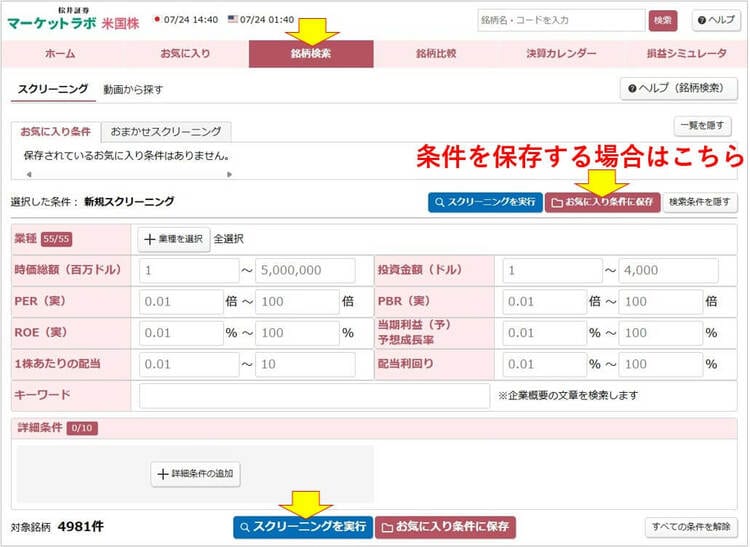Image resolution: width=750 pixels, height=547 pixels.
Task: Open the top ヘルプ button
Action: (x=716, y=20)
